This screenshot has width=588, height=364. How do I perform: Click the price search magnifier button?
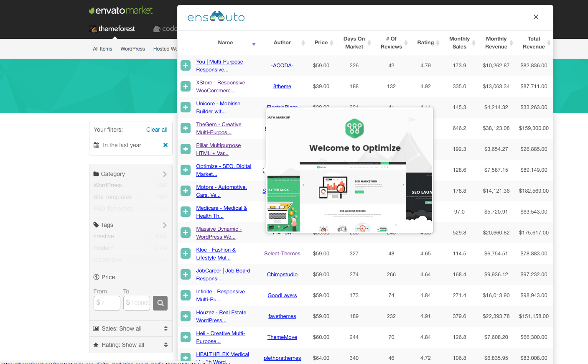tap(160, 303)
